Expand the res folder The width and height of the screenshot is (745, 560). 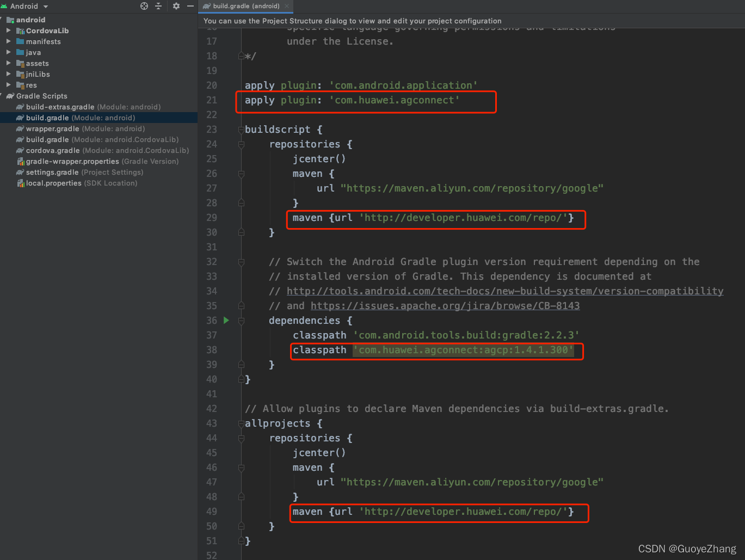(9, 85)
